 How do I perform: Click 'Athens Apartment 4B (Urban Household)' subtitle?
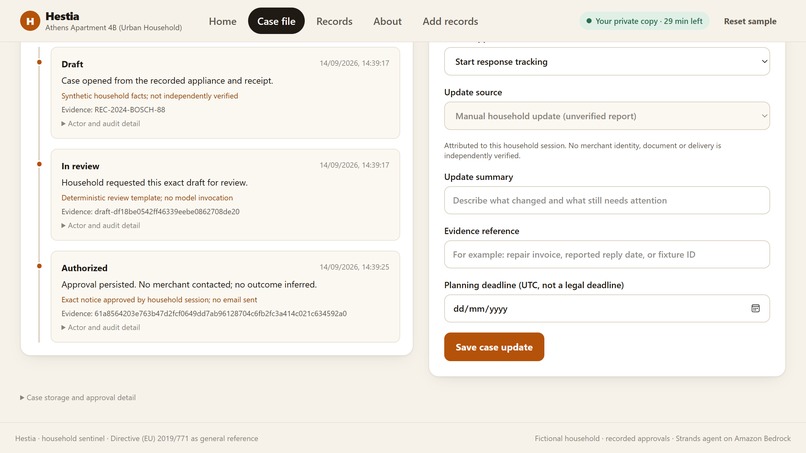tap(114, 28)
